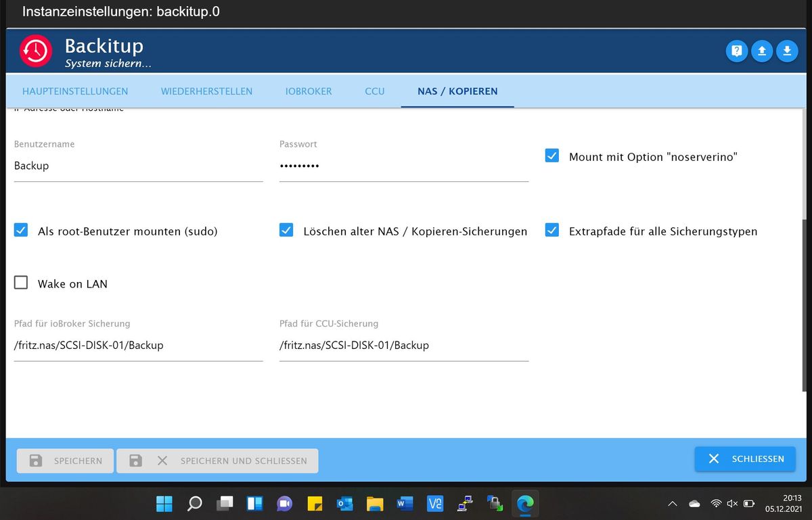Viewport: 812px width, 520px height.
Task: Click the muted speaker tray icon
Action: [732, 504]
